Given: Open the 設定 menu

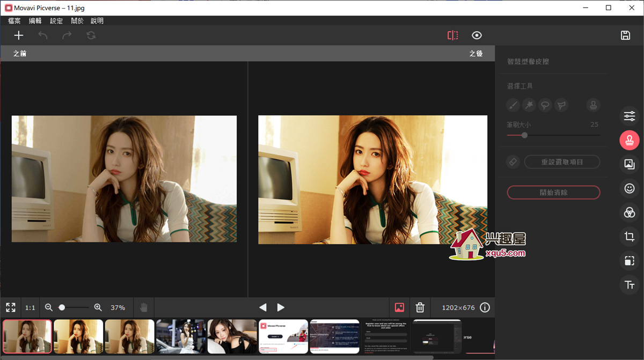Looking at the screenshot, I should tap(56, 21).
